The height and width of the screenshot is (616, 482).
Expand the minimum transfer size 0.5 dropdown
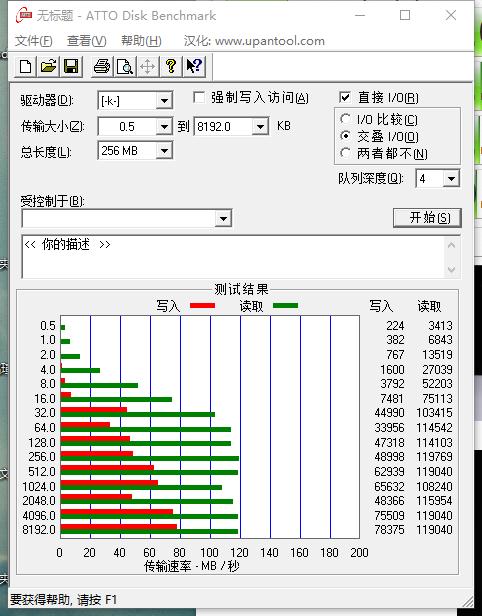pos(164,126)
